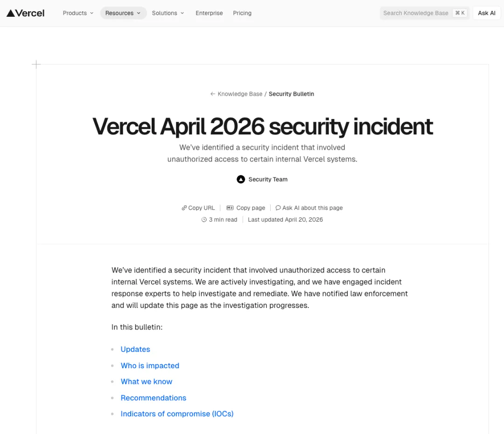
Task: Focus the Search Knowledge Base field
Action: click(x=415, y=13)
